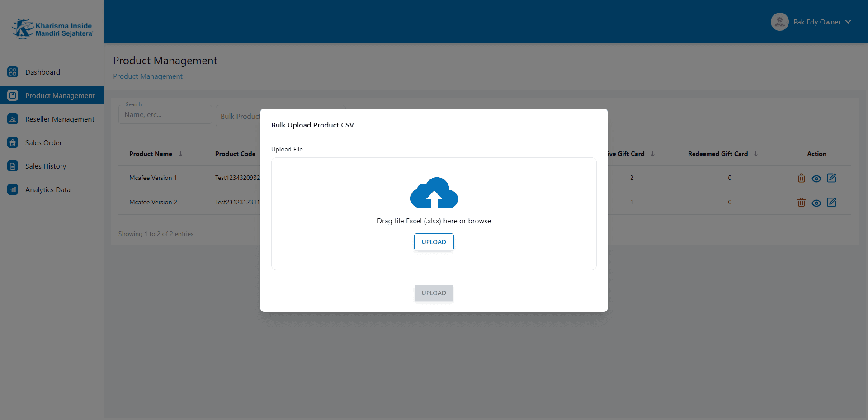Image resolution: width=868 pixels, height=420 pixels.
Task: View Mcafee Version 2 via eye icon
Action: (x=816, y=203)
